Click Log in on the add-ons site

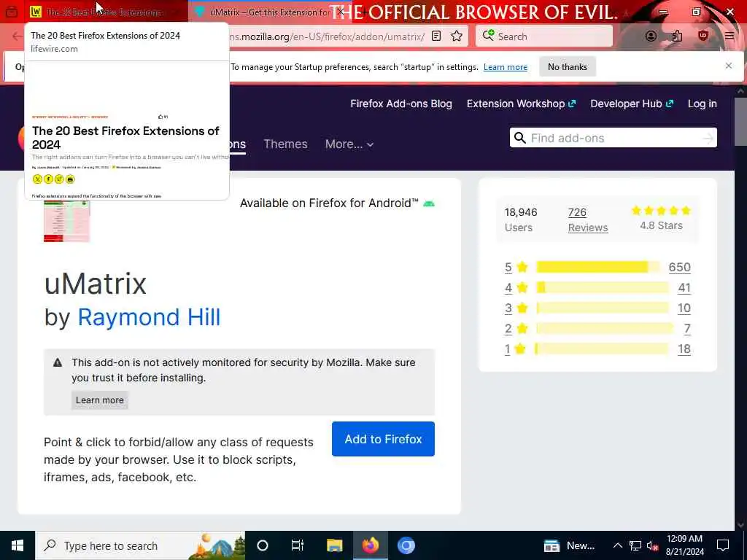point(703,104)
